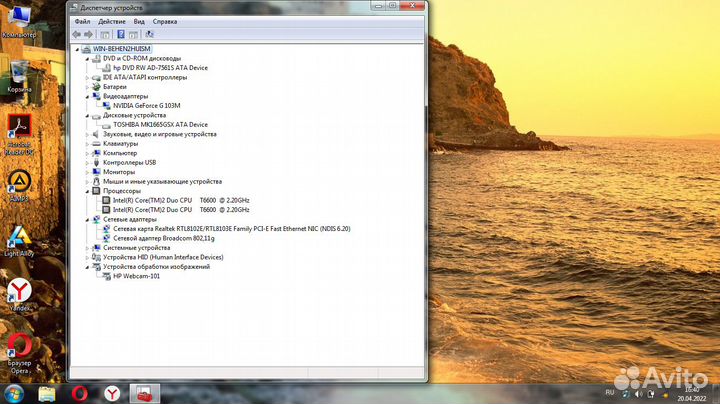Select second Intel Core 2 Duo T6600 entry
The height and width of the screenshot is (404, 720).
point(181,210)
